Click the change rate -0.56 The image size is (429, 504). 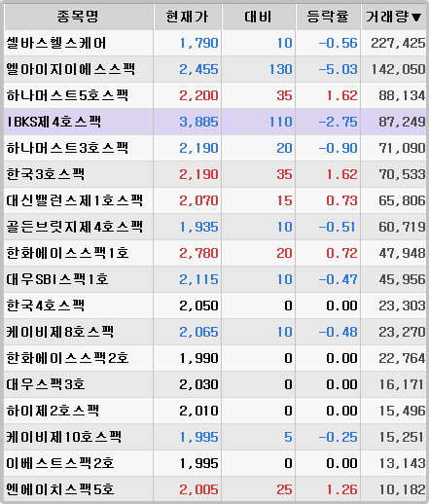tap(338, 43)
